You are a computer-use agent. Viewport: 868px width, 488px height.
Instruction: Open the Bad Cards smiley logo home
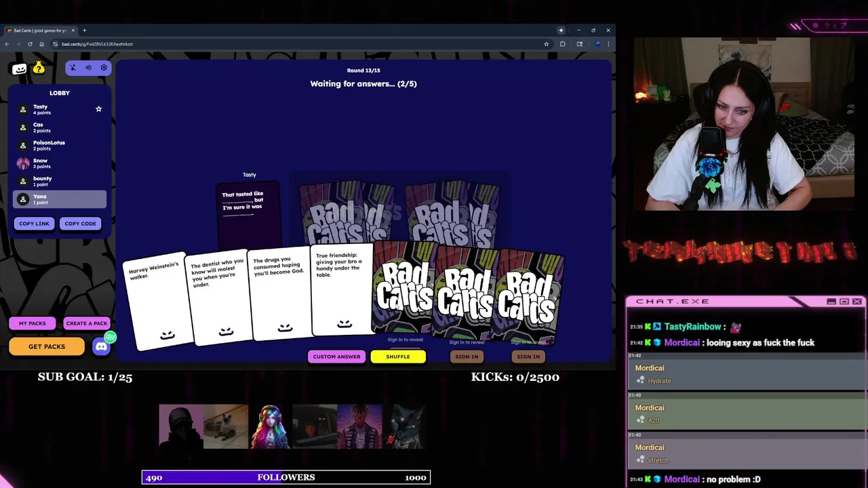(x=19, y=68)
